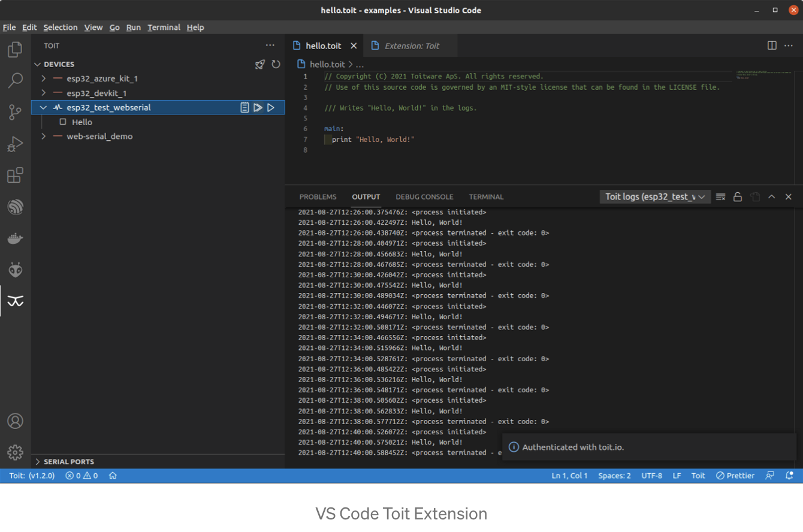Toggle output scroll lock
The image size is (803, 532).
point(738,197)
